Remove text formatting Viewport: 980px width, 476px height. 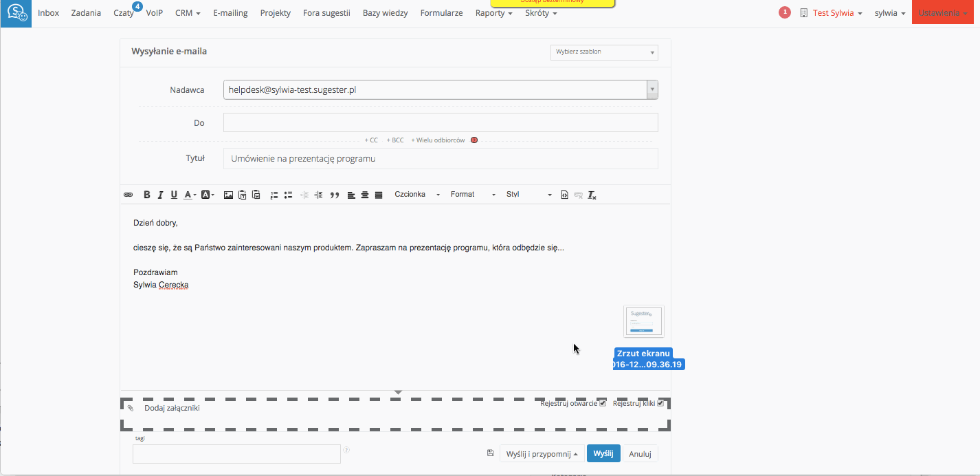pyautogui.click(x=592, y=195)
